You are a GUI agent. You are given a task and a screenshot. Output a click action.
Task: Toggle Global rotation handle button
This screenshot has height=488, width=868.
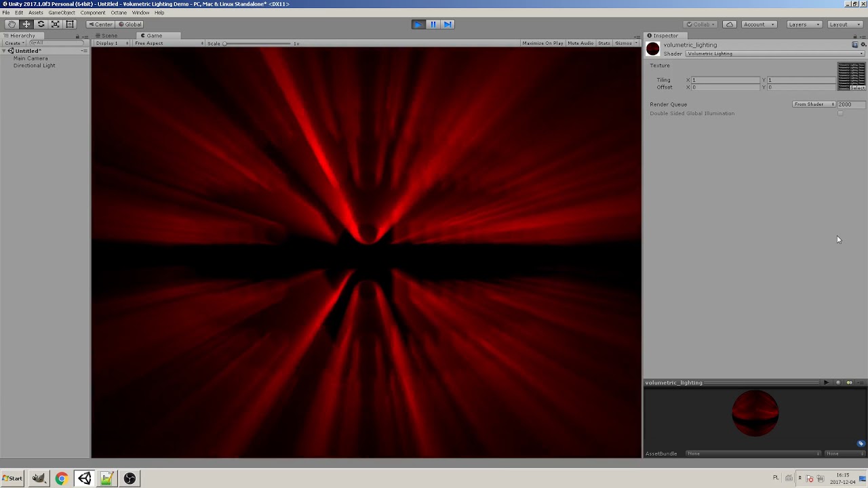click(x=130, y=24)
